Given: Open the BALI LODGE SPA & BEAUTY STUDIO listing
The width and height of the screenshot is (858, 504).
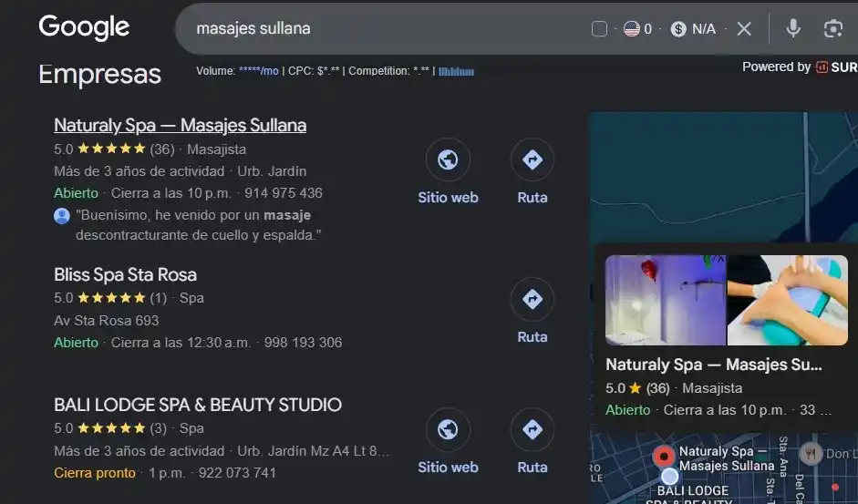Looking at the screenshot, I should pyautogui.click(x=198, y=405).
